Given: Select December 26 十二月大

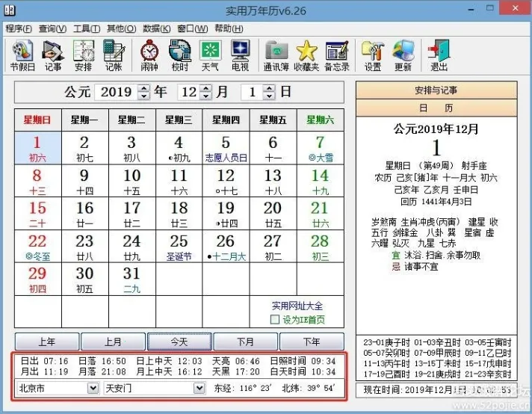Looking at the screenshot, I should point(226,247).
